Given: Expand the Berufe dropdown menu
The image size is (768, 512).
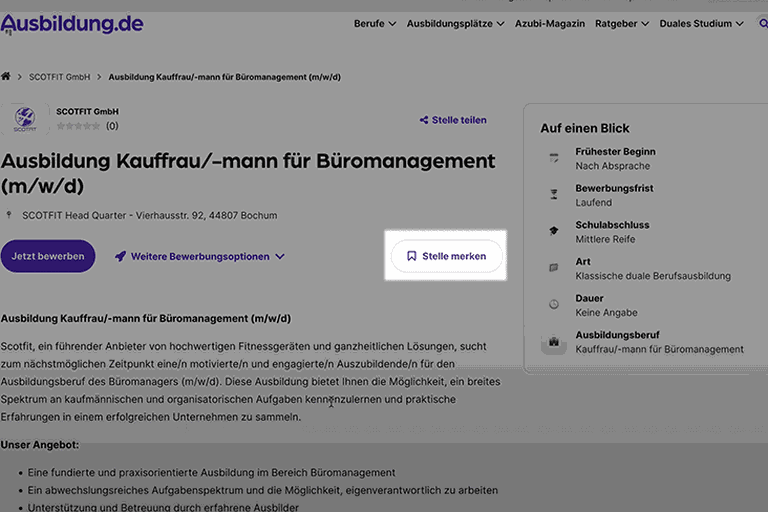Looking at the screenshot, I should click(375, 23).
